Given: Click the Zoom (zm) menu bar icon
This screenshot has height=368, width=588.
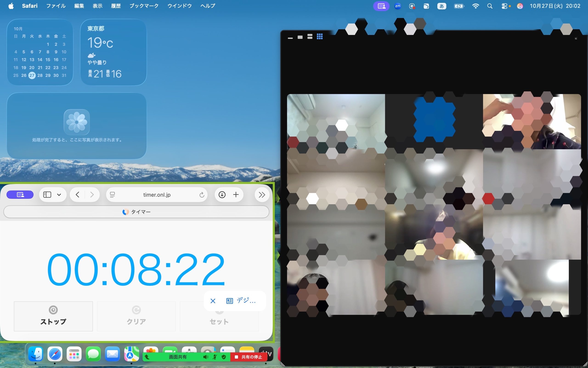Looking at the screenshot, I should 398,6.
